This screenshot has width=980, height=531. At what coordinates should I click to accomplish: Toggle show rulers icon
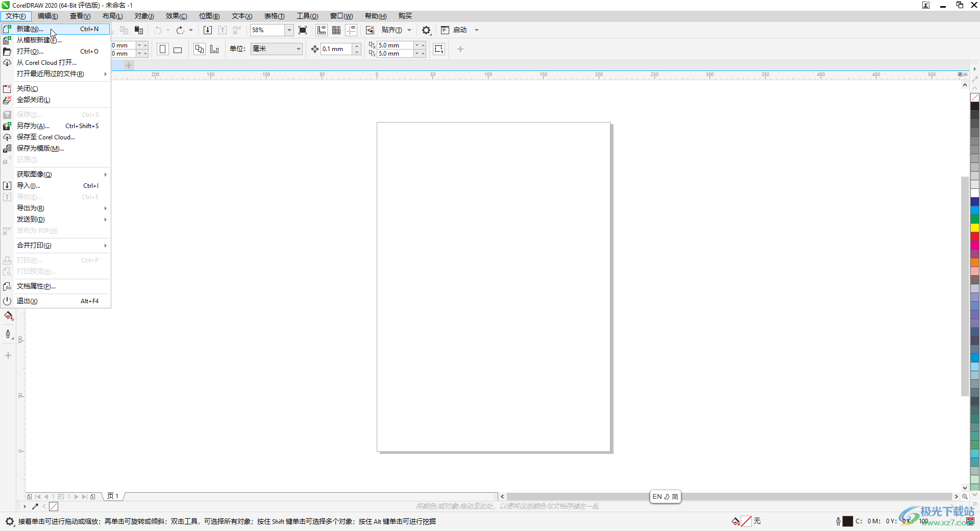coord(322,30)
